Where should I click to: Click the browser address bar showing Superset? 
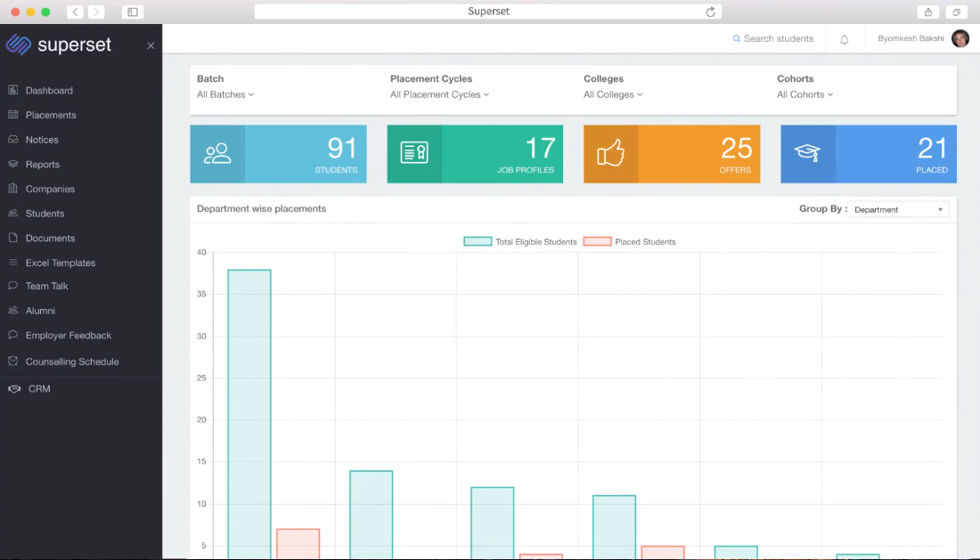point(488,12)
